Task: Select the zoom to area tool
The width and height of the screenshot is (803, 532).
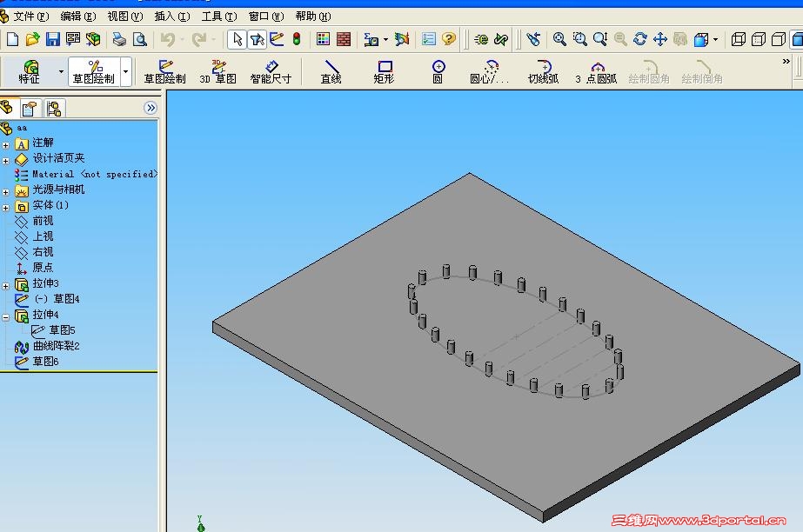Action: tap(579, 39)
